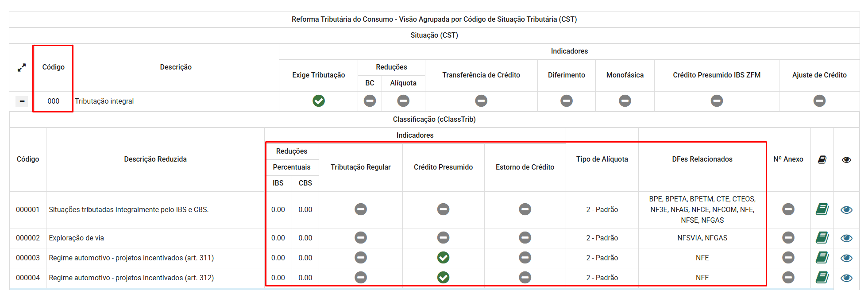Select the Tributação integral description cell

[104, 101]
